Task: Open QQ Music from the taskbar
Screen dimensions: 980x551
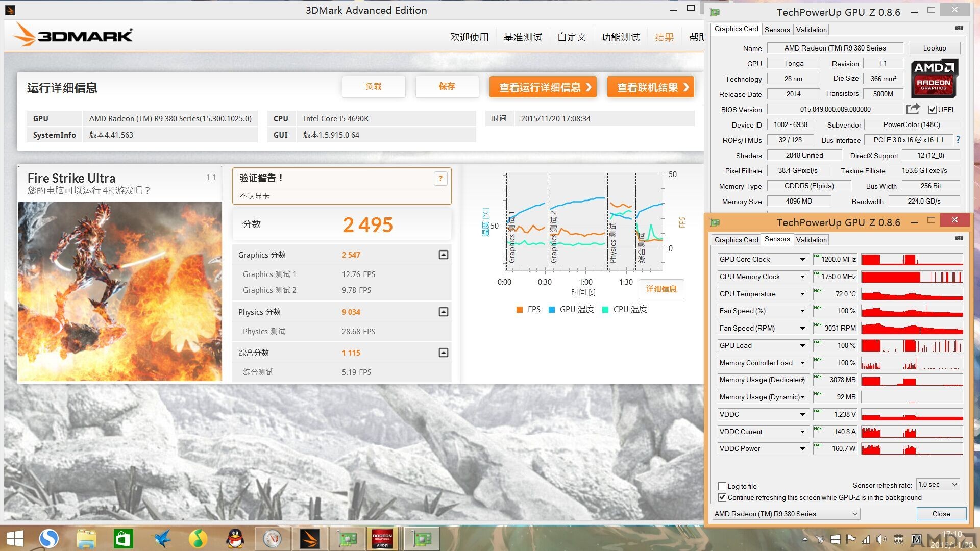Action: tap(199, 538)
